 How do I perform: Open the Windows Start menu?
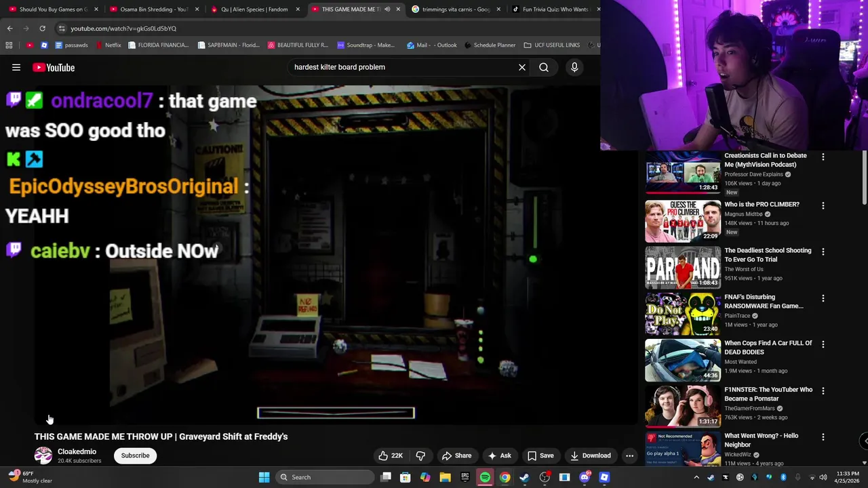pos(264,477)
